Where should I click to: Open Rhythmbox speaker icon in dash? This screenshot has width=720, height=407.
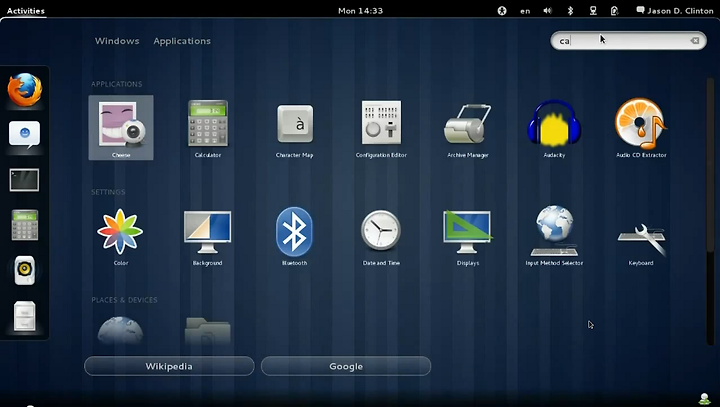pos(25,271)
